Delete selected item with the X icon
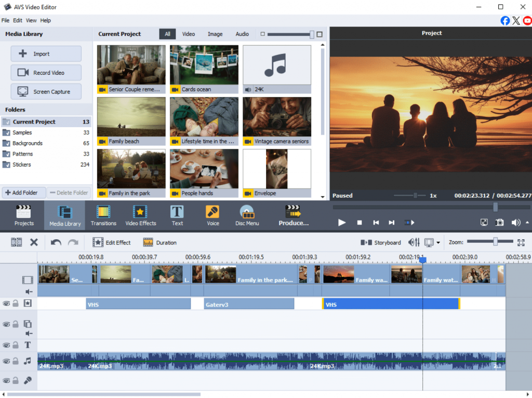532x398 pixels. coord(34,242)
